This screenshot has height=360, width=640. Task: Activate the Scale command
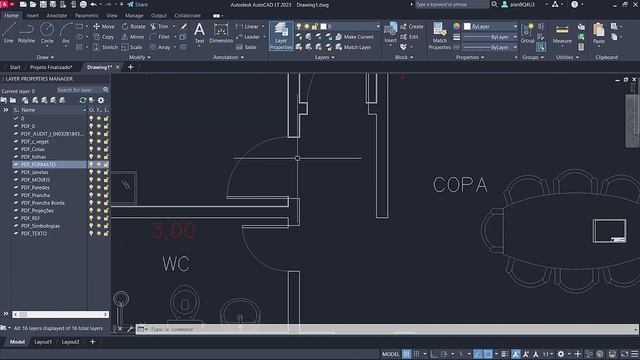132,47
